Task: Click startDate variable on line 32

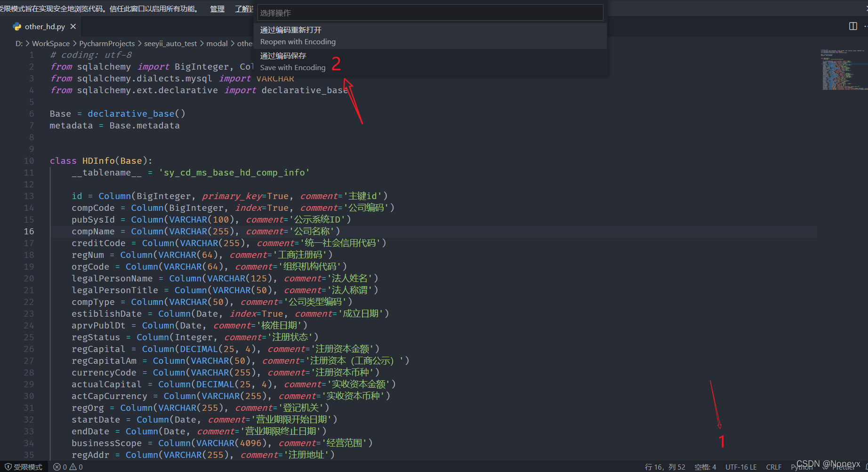Action: click(96, 419)
